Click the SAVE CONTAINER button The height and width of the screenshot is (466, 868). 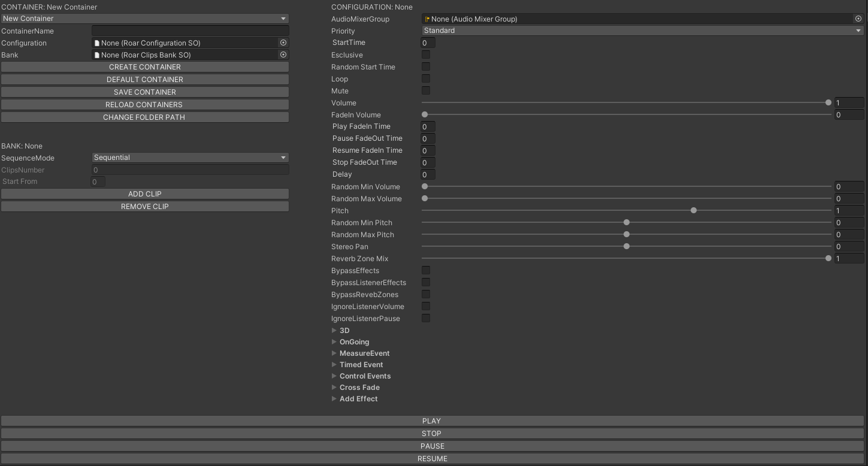(144, 92)
